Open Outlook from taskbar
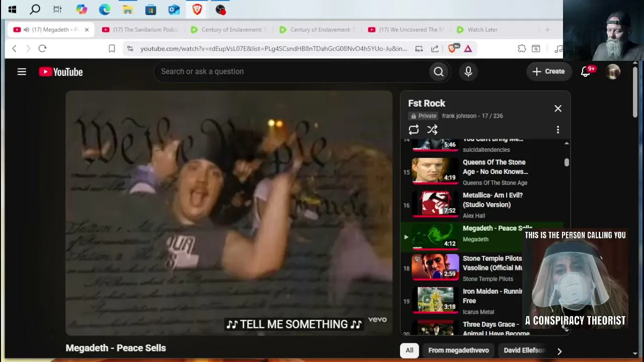This screenshot has width=644, height=362. pyautogui.click(x=174, y=9)
